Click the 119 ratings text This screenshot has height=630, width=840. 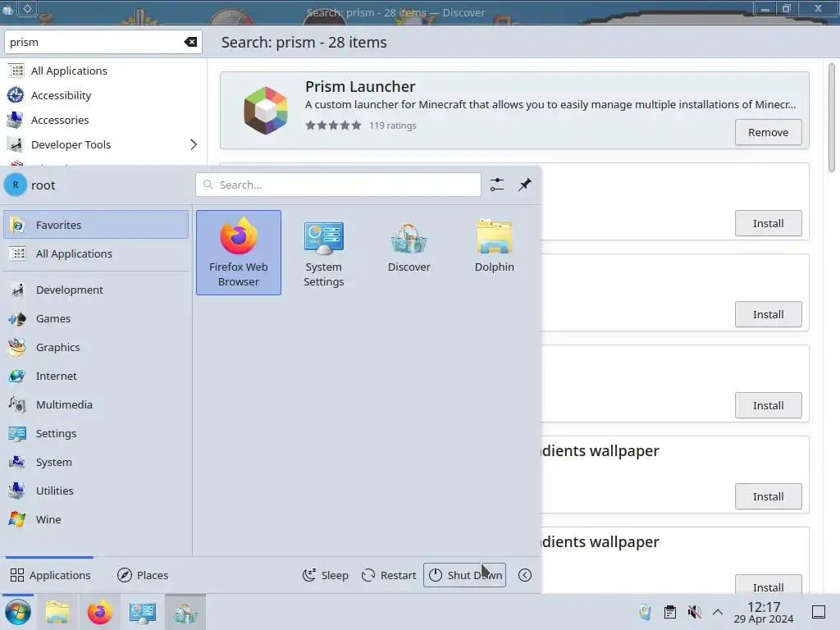(393, 126)
